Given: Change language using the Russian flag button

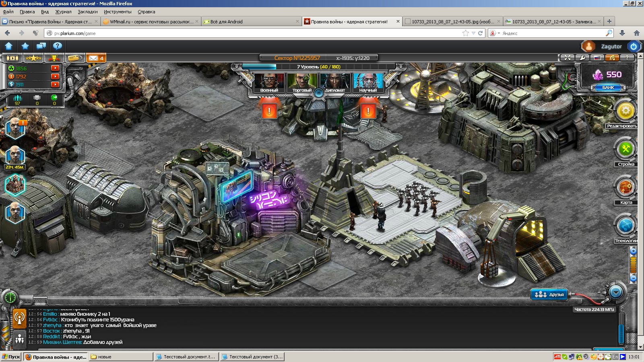Looking at the screenshot, I should pyautogui.click(x=597, y=58).
